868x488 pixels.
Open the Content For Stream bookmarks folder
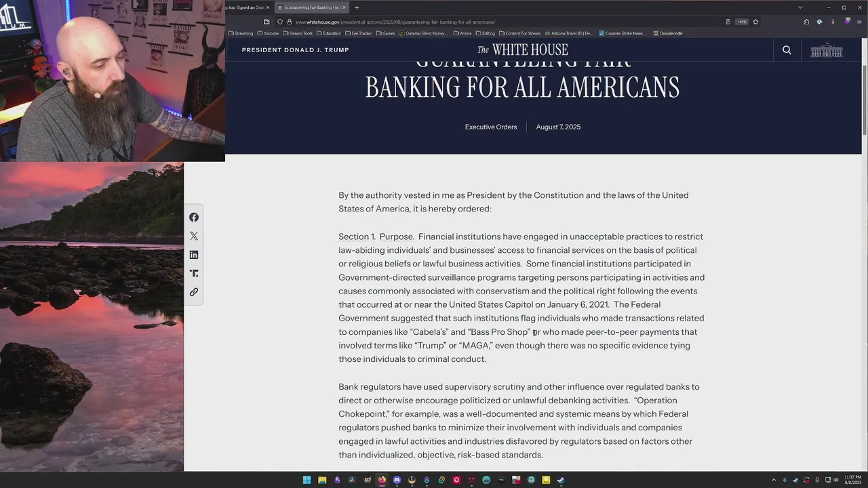click(520, 33)
